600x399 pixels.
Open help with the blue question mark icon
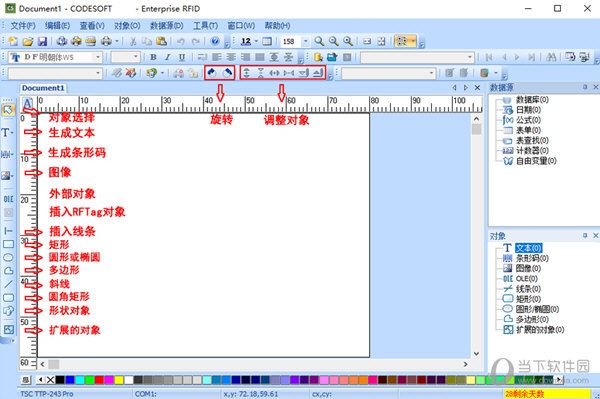click(215, 41)
